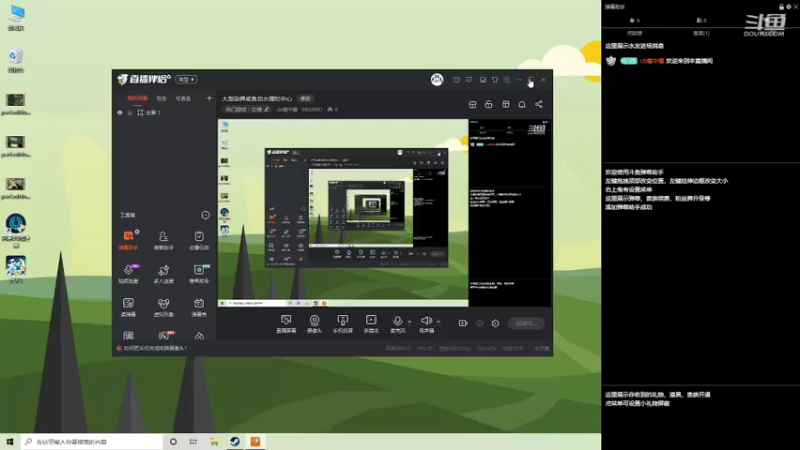Focus the taskbar search box

tap(92, 442)
